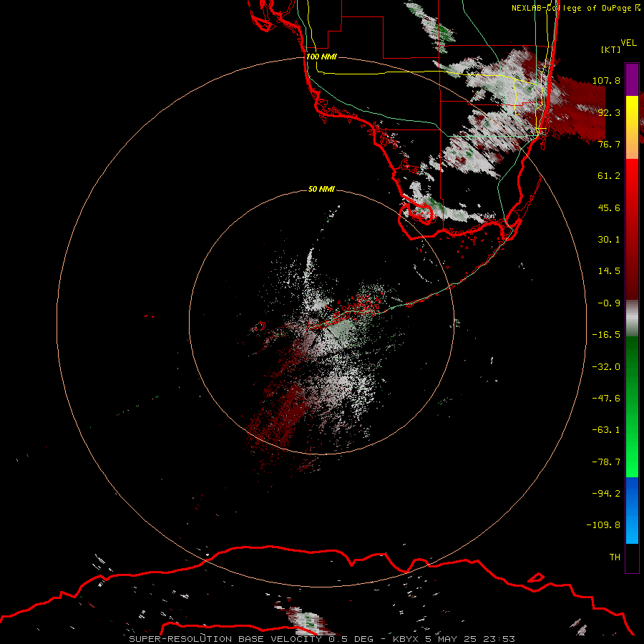The height and width of the screenshot is (644, 644).
Task: Select the 61.2 value on velocity scale
Action: [609, 176]
